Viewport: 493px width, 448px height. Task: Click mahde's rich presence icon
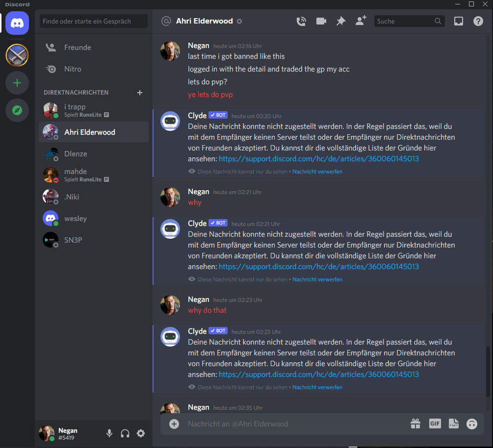[x=106, y=179]
